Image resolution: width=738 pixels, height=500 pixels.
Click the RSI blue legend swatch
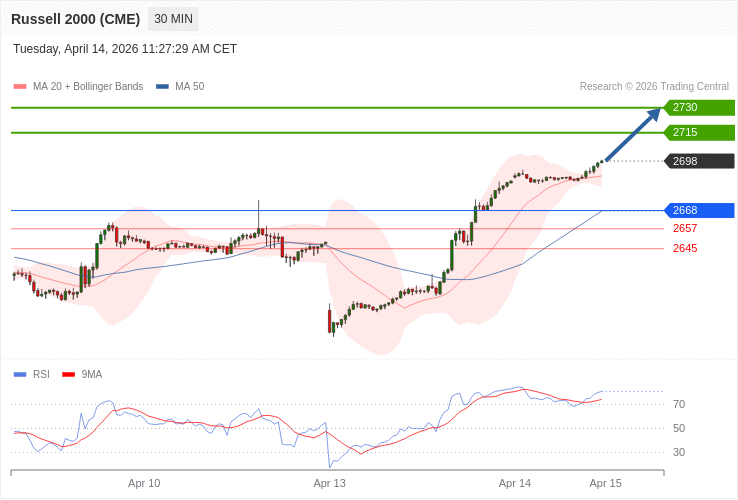pyautogui.click(x=20, y=375)
